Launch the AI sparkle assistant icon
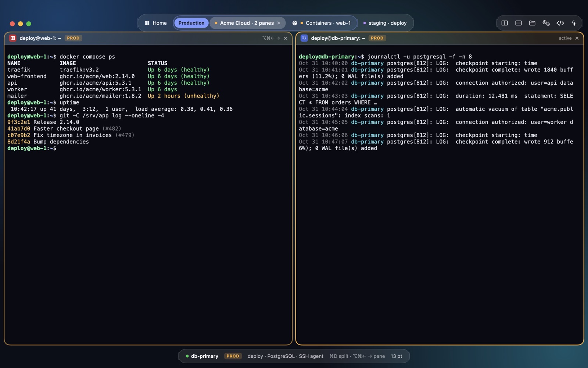 point(574,23)
